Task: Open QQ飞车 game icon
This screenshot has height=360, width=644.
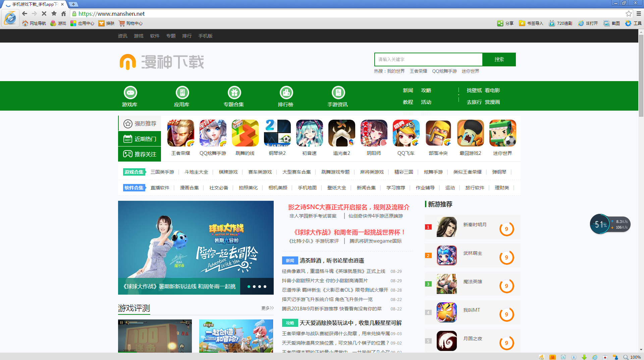Action: click(406, 133)
